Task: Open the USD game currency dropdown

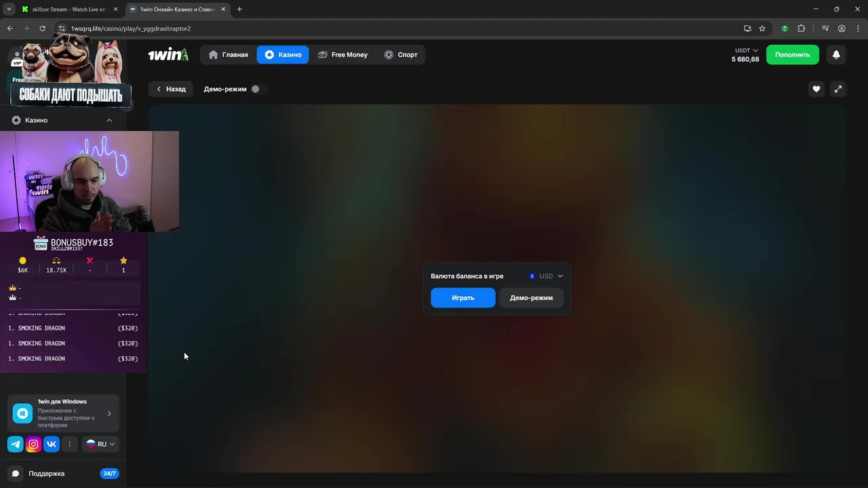Action: pyautogui.click(x=546, y=277)
